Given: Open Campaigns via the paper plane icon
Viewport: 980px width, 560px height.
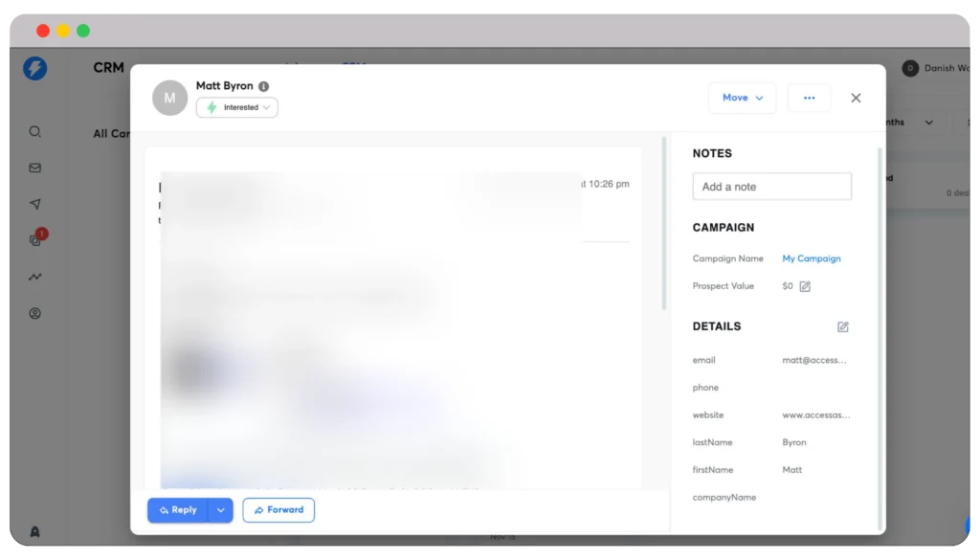Looking at the screenshot, I should coord(34,203).
